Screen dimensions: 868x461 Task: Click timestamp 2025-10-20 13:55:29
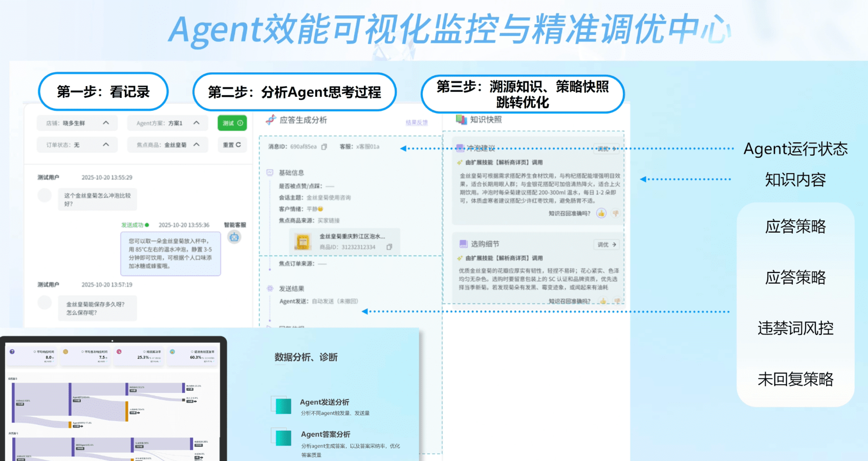coord(107,177)
